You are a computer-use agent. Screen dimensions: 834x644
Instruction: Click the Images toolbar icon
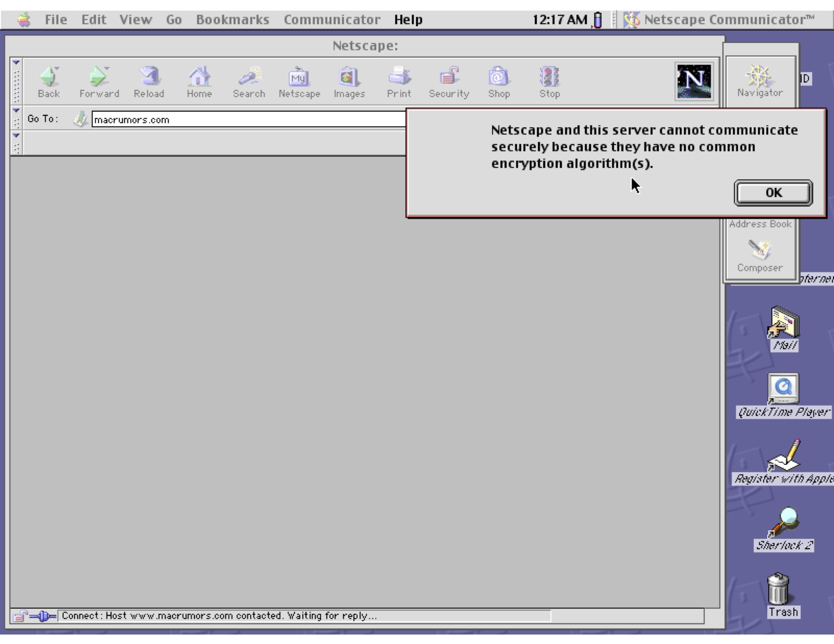point(349,82)
